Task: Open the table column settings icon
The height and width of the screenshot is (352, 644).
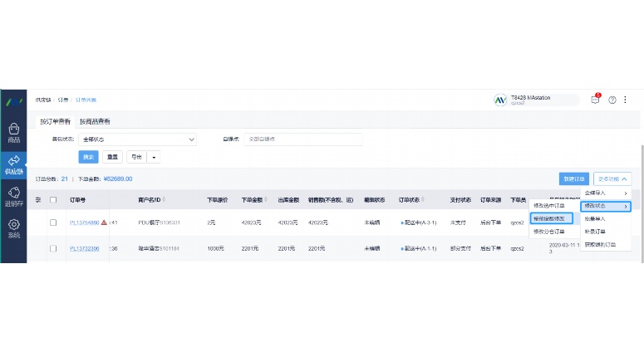Action: [38, 200]
